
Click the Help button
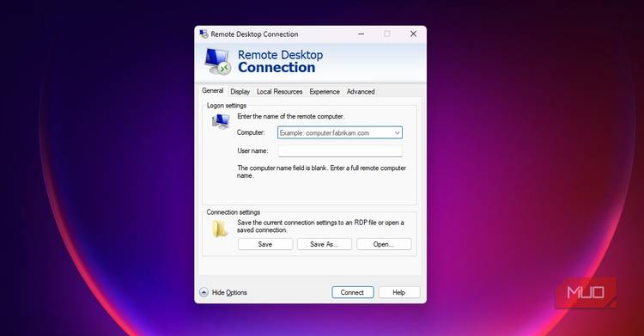pyautogui.click(x=398, y=292)
